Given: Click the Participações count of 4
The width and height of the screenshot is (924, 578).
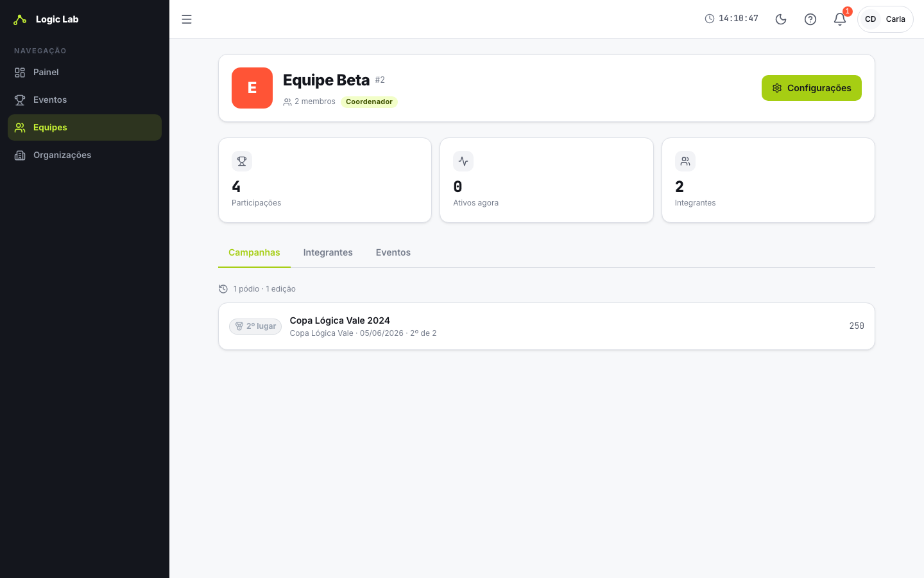Looking at the screenshot, I should point(236,187).
